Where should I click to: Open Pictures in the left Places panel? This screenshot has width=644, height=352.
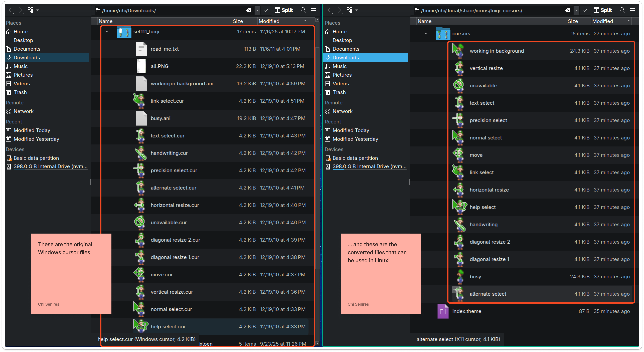pos(23,75)
